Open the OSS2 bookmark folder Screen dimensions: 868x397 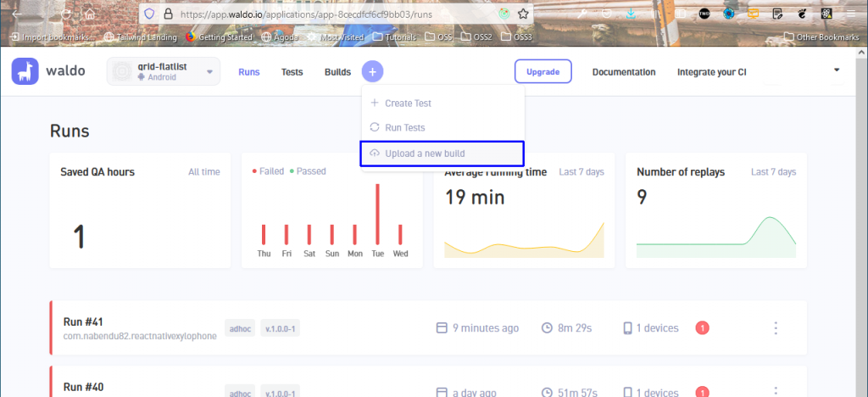click(476, 37)
